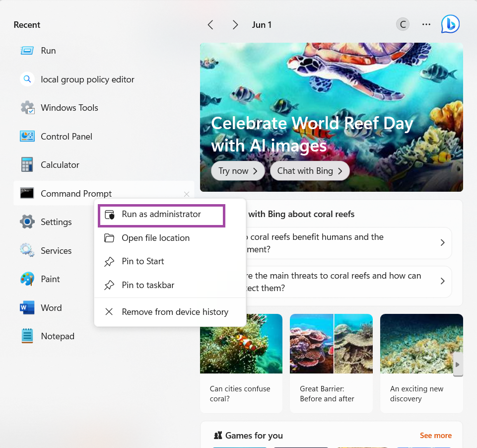Viewport: 477px width, 448px height.
Task: Expand the first coral reefs question chevron
Action: tap(442, 243)
